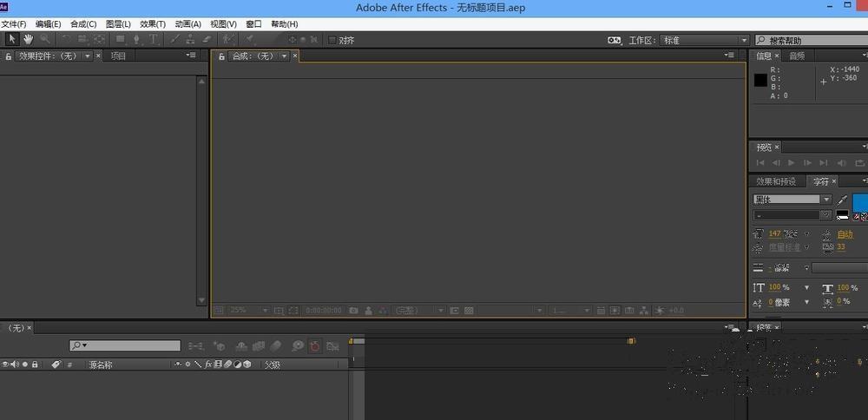868x420 pixels.
Task: Click the eyedropper in Character panel
Action: click(842, 200)
